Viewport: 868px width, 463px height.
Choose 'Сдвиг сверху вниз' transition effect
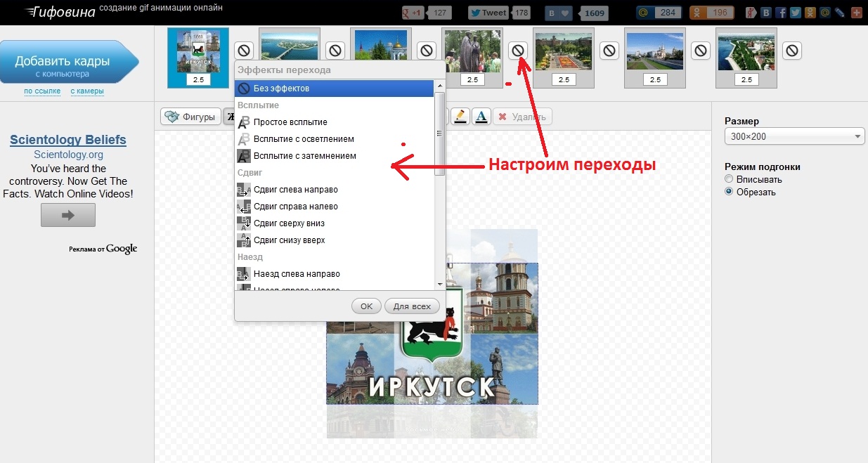tap(335, 223)
